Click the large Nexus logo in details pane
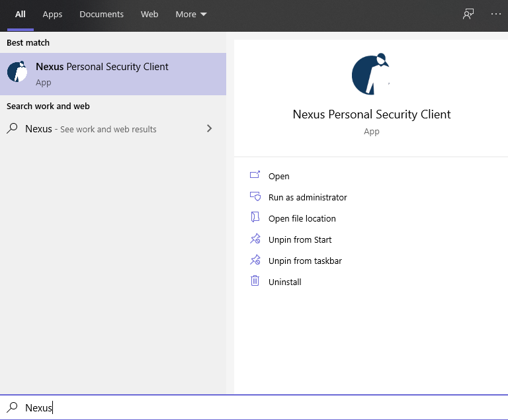Screen dimensions: 508x420 pyautogui.click(x=371, y=75)
